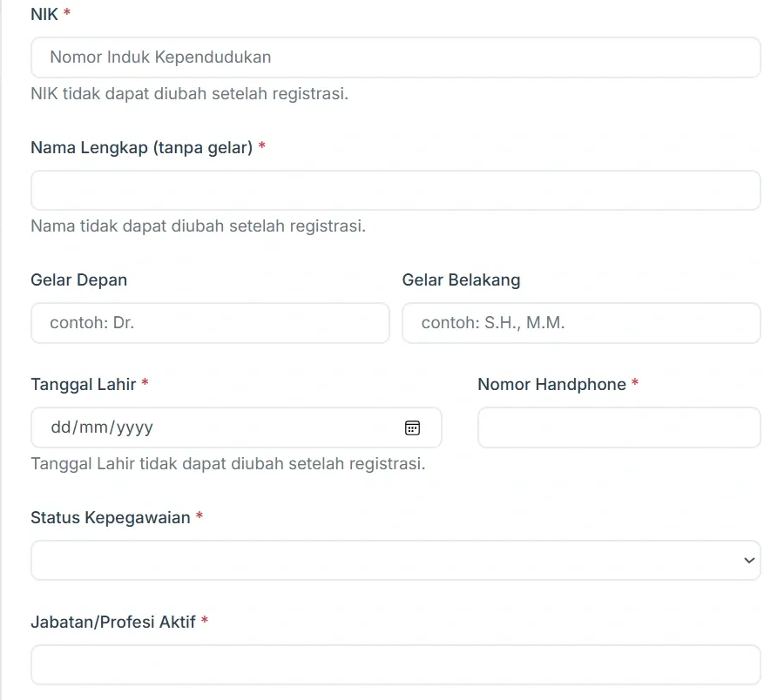Image resolution: width=764 pixels, height=700 pixels.
Task: Click the Jabatan/Profesi Aktif label
Action: (113, 622)
